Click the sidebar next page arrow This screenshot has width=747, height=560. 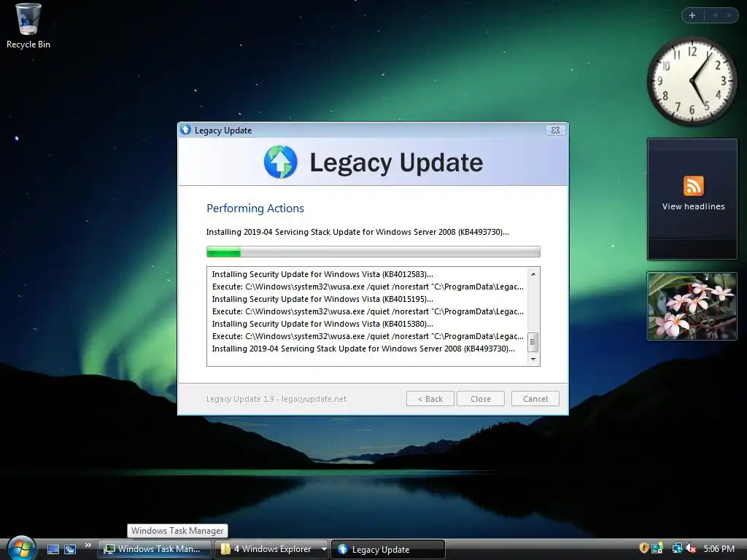click(729, 15)
